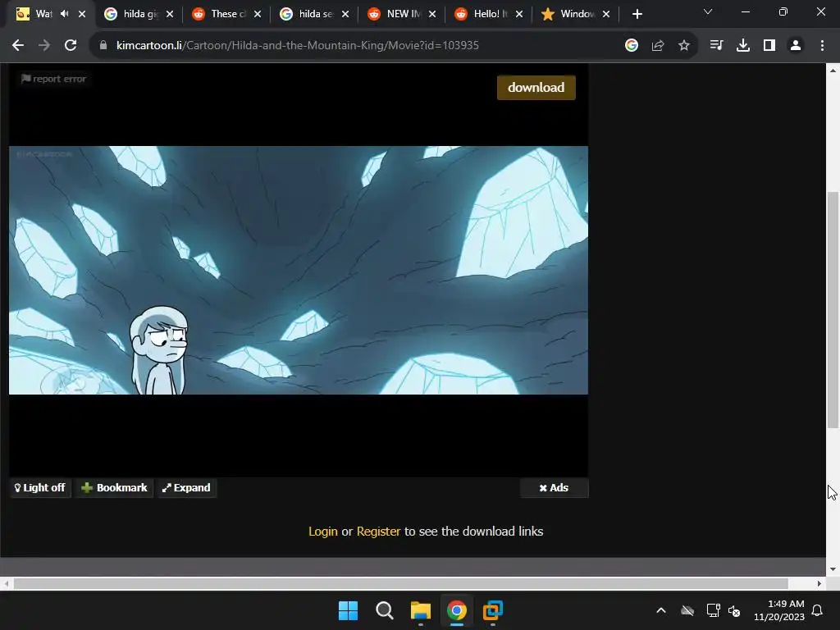The height and width of the screenshot is (630, 840).
Task: Close the Wat tab
Action: [x=82, y=15]
